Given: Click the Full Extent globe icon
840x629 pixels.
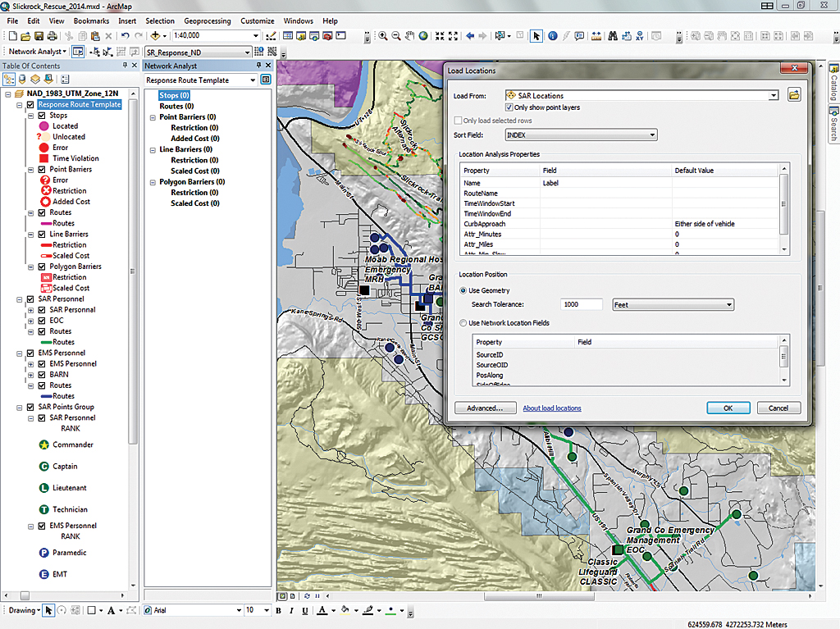Looking at the screenshot, I should [423, 36].
